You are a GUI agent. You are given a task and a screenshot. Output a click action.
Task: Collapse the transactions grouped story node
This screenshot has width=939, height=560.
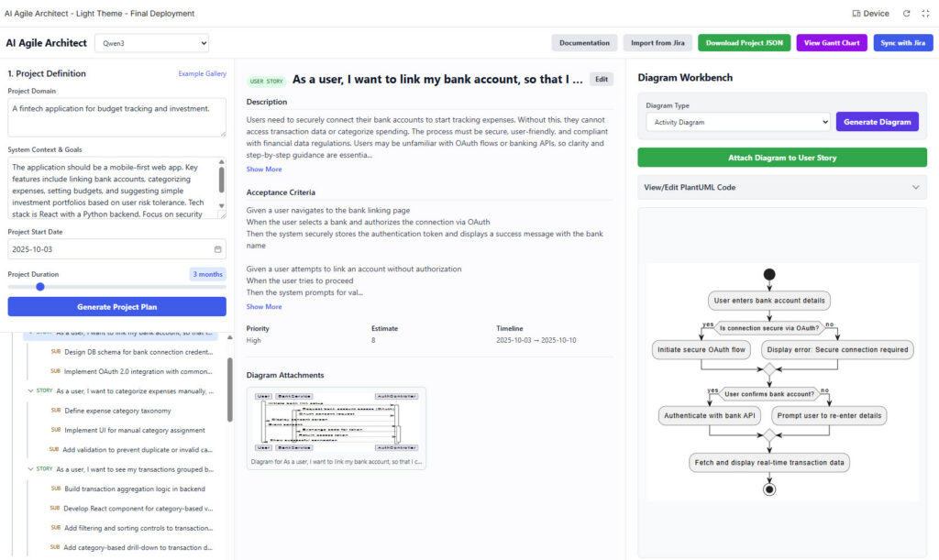pyautogui.click(x=30, y=468)
